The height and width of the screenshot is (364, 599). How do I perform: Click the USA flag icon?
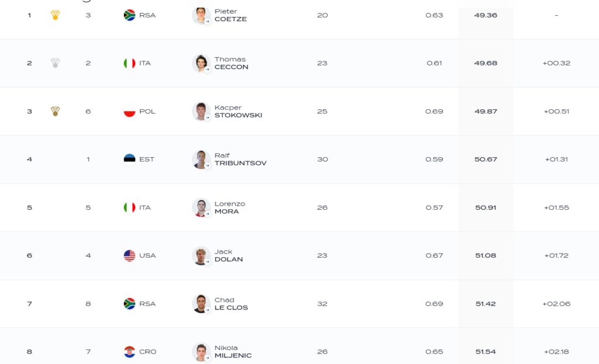129,255
